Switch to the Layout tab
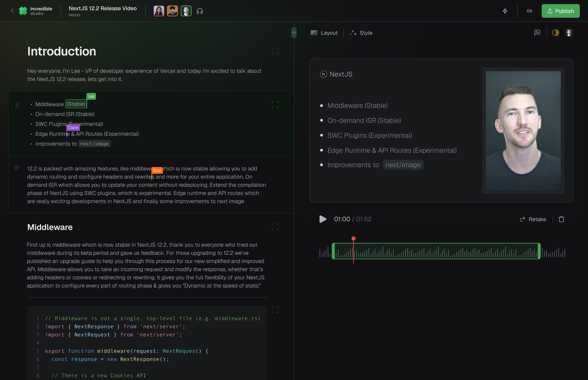 [324, 33]
